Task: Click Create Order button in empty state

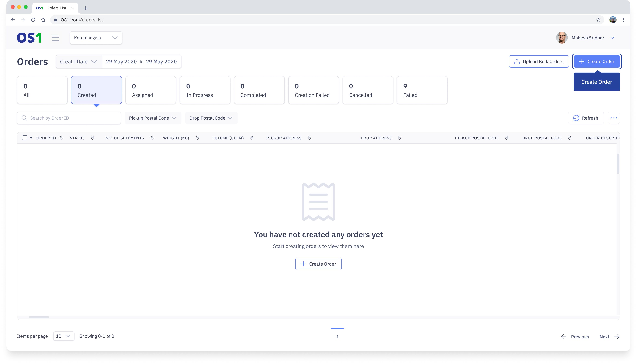Action: (318, 264)
